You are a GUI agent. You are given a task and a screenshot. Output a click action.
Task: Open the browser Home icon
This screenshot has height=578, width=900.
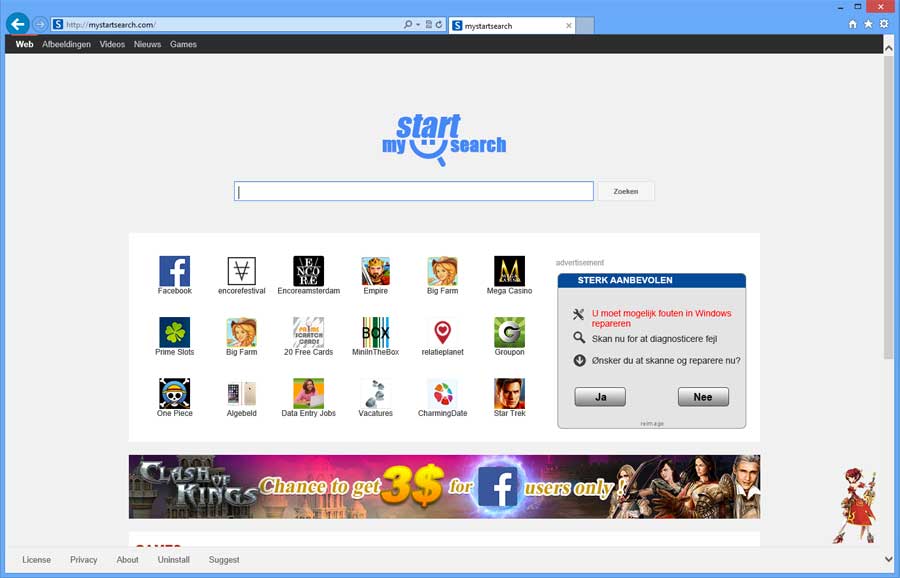coord(852,24)
